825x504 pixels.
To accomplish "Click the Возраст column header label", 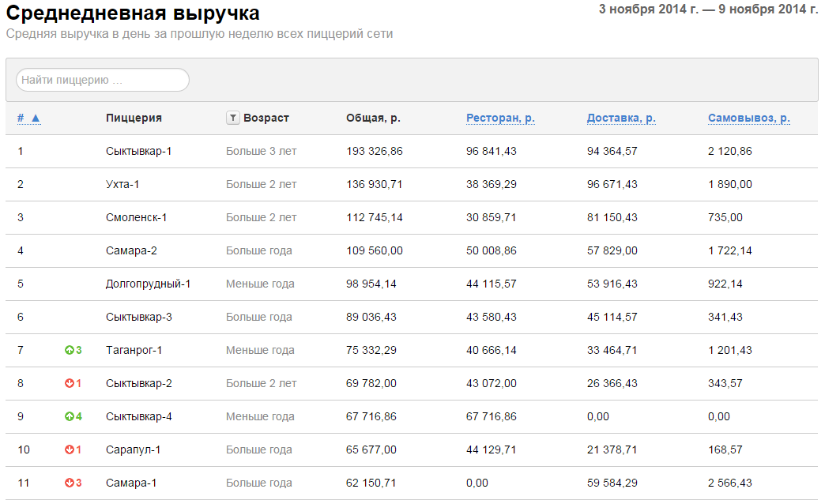I will tap(266, 118).
